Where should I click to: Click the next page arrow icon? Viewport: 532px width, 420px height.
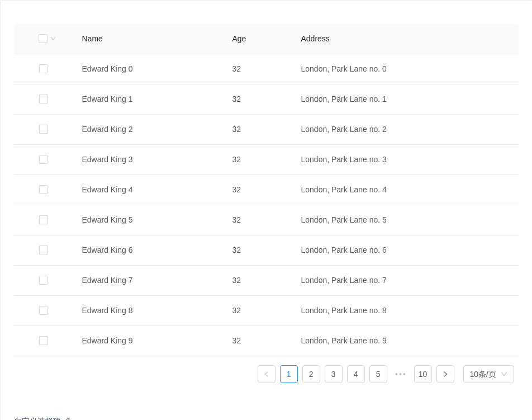[445, 374]
